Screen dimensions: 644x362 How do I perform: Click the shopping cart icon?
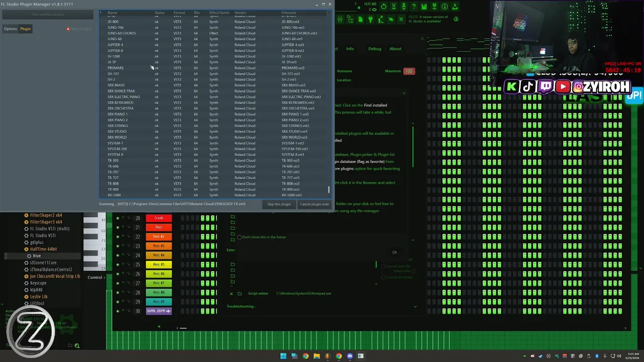[401, 19]
